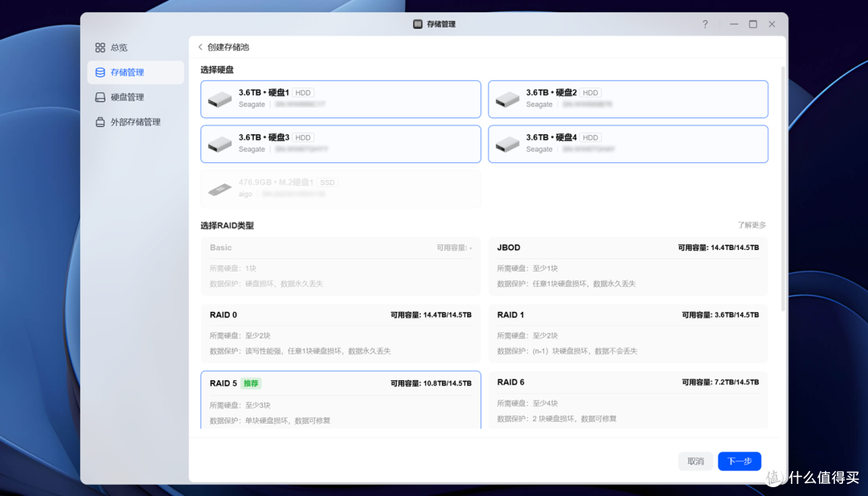The width and height of the screenshot is (868, 496).
Task: Choose the RAID 0 type
Action: point(341,334)
